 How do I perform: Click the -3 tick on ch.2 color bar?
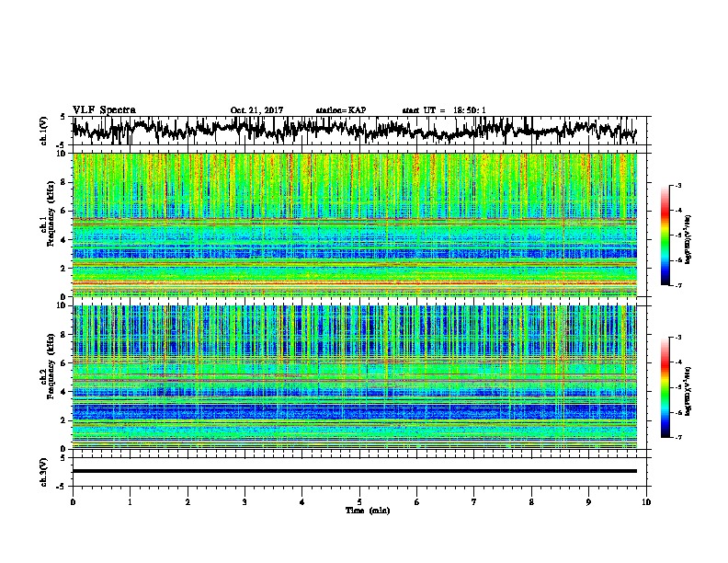[x=678, y=338]
